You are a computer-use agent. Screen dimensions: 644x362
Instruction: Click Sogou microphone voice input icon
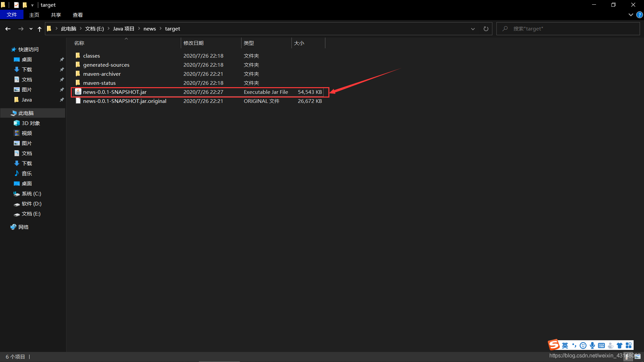tap(592, 345)
